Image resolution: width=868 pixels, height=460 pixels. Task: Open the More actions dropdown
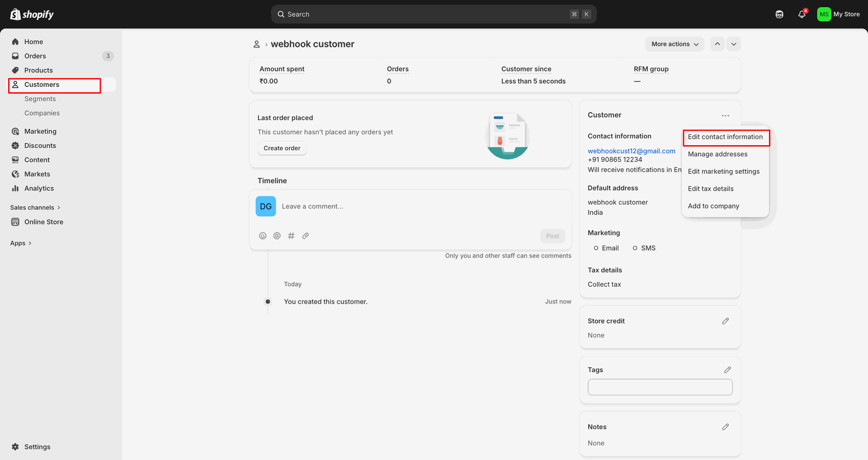(675, 44)
